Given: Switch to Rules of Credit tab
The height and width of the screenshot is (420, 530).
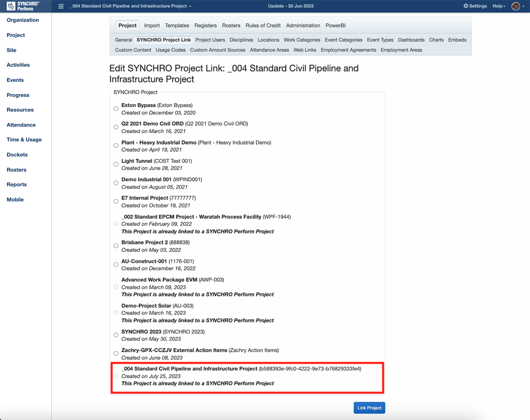Looking at the screenshot, I should click(x=263, y=26).
